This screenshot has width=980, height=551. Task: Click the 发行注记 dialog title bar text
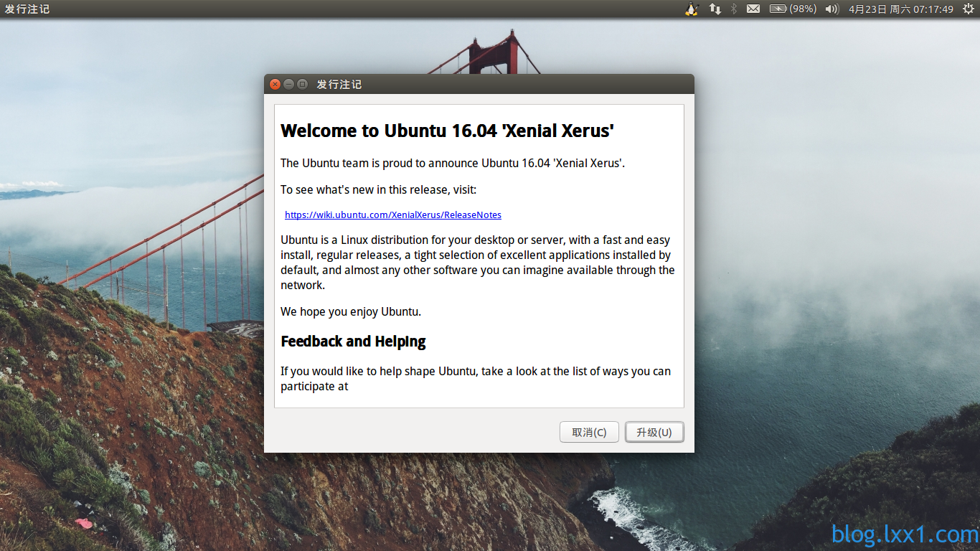pos(339,84)
